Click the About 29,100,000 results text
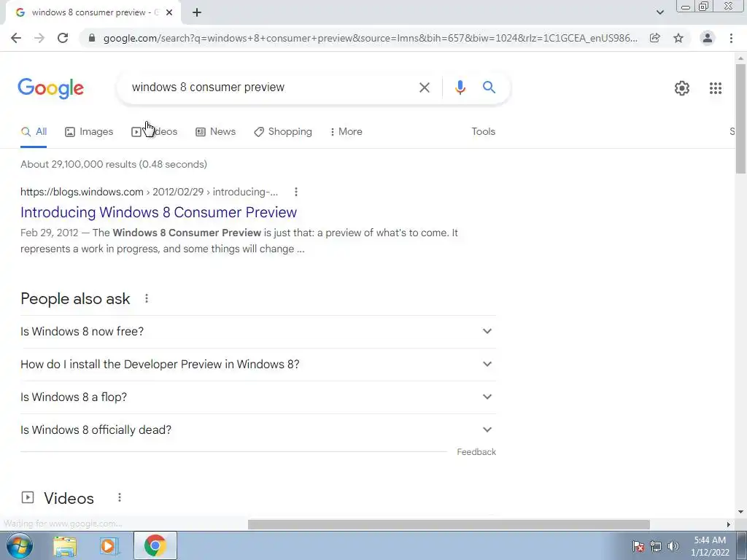This screenshot has height=560, width=747. 114,165
